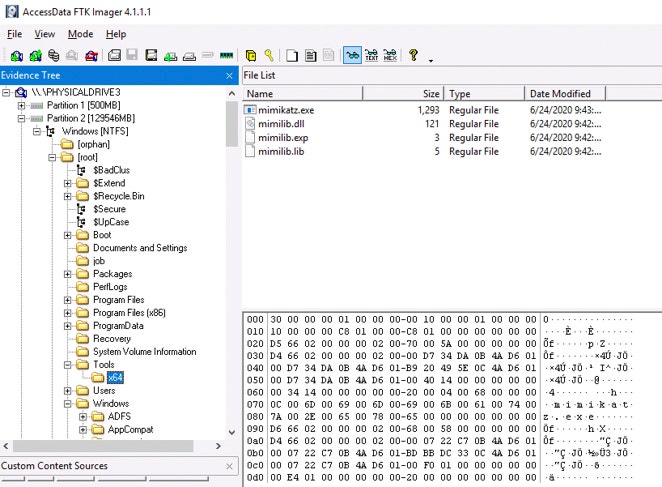Select mimikatz.exe in the file list

tap(286, 110)
